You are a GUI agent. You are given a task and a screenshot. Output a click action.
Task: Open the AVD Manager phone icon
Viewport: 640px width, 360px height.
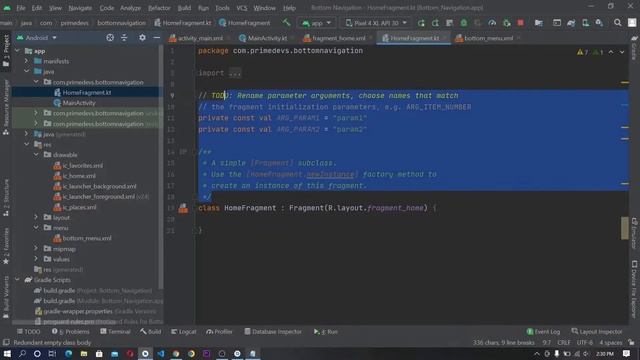coord(585,23)
